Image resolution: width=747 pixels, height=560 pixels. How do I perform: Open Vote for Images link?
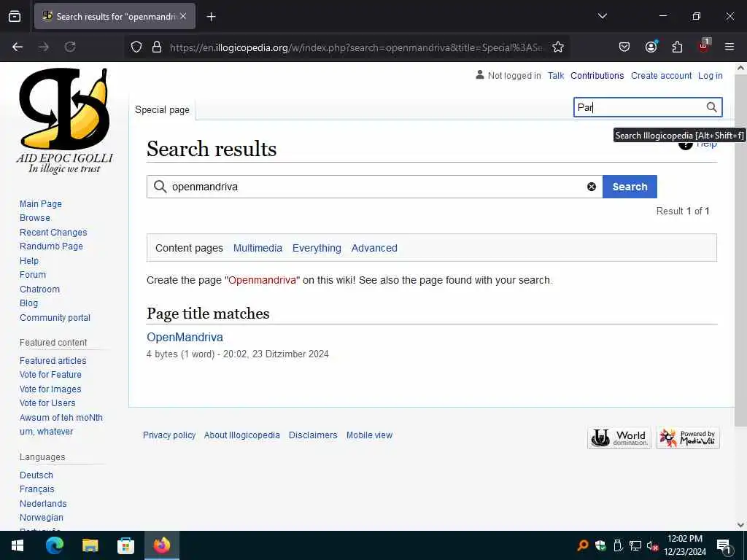pos(50,389)
